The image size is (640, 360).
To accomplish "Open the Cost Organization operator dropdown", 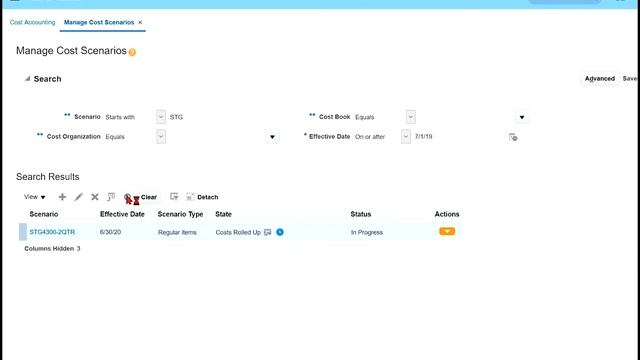I will tap(161, 137).
